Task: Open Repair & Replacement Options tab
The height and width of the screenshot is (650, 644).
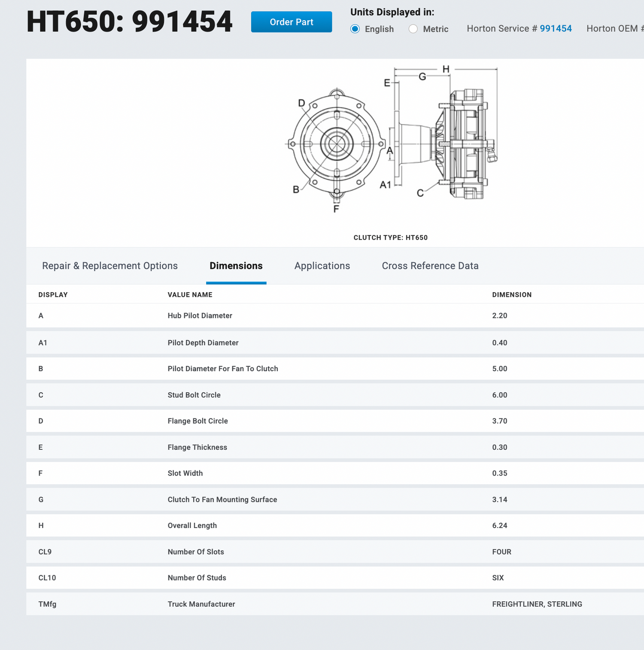Action: click(x=110, y=266)
